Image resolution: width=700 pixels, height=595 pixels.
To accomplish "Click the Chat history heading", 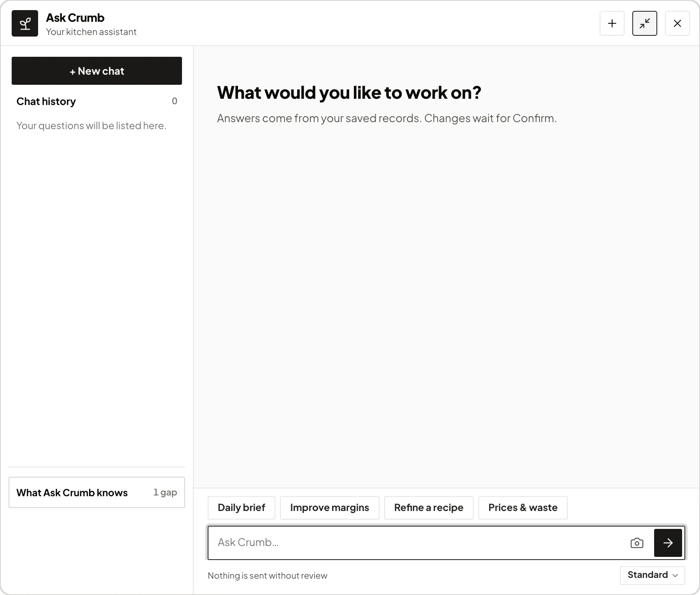I will [x=46, y=101].
